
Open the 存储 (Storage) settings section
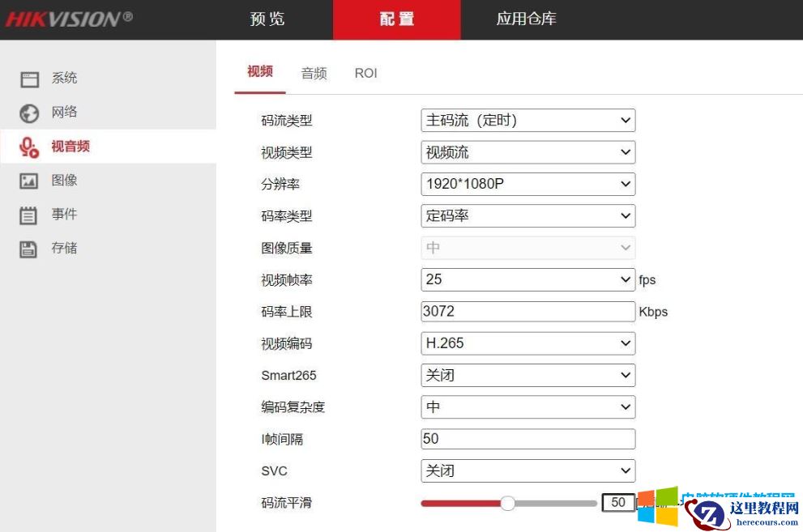point(63,248)
